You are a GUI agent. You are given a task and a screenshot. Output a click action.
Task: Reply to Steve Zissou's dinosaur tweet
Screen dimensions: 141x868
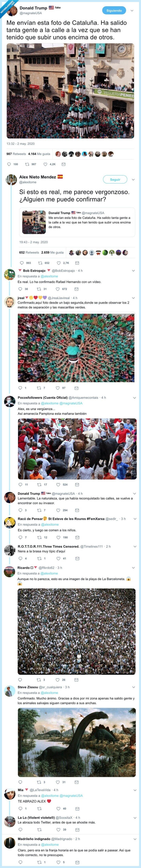click(x=20, y=782)
